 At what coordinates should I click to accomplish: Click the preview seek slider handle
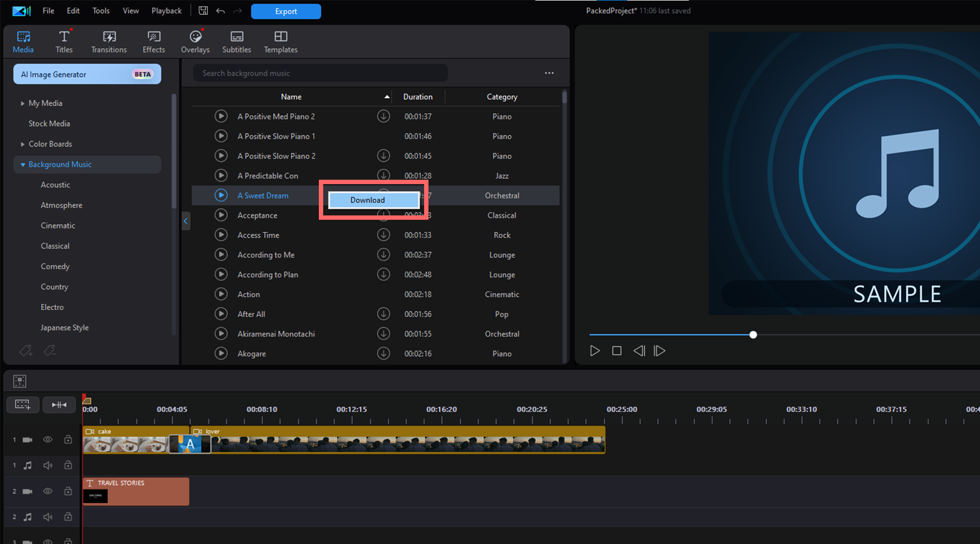point(753,335)
